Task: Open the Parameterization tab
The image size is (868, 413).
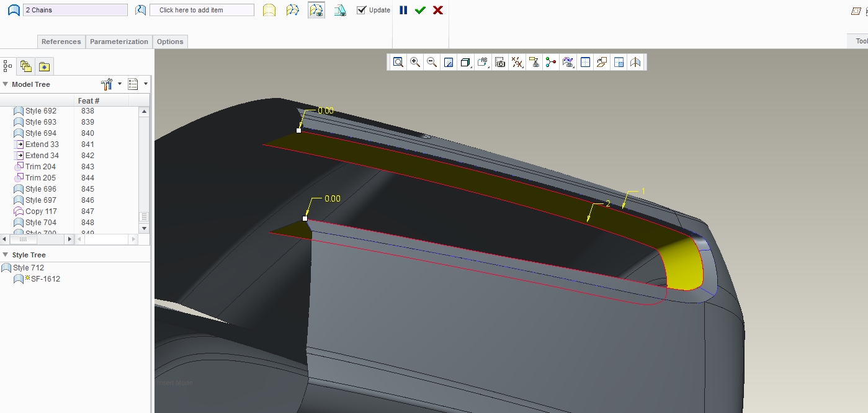Action: 119,42
